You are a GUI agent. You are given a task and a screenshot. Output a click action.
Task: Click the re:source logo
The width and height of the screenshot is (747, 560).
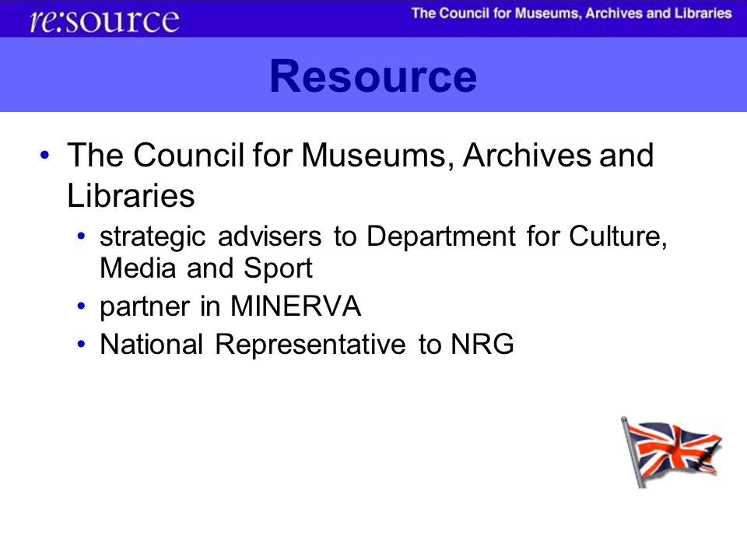tap(104, 20)
